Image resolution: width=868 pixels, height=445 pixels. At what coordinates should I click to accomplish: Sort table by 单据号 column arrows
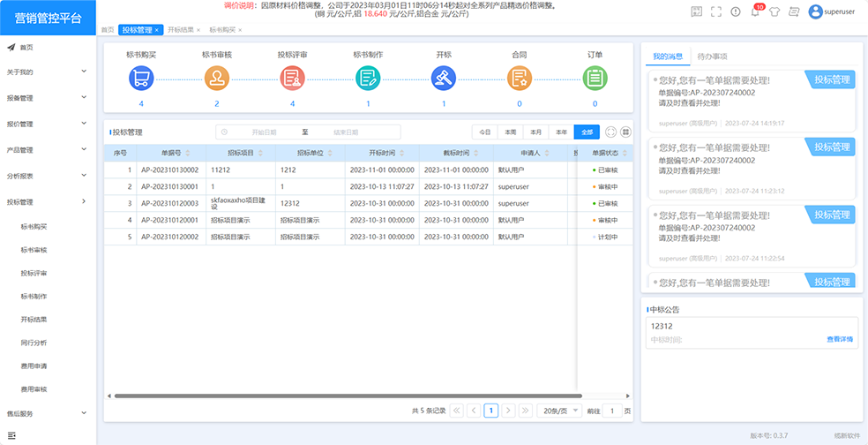pyautogui.click(x=188, y=153)
